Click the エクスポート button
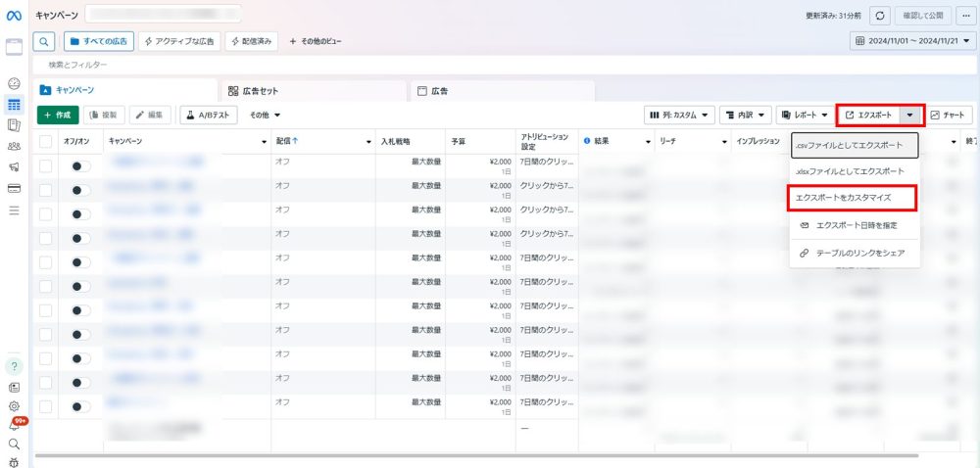The height and width of the screenshot is (468, 980). pyautogui.click(x=869, y=115)
